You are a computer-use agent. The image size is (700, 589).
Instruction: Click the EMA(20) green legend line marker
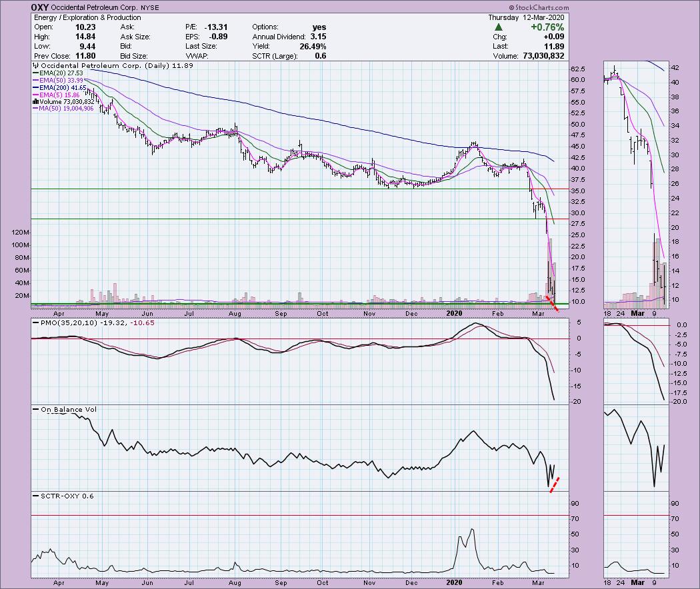(36, 73)
